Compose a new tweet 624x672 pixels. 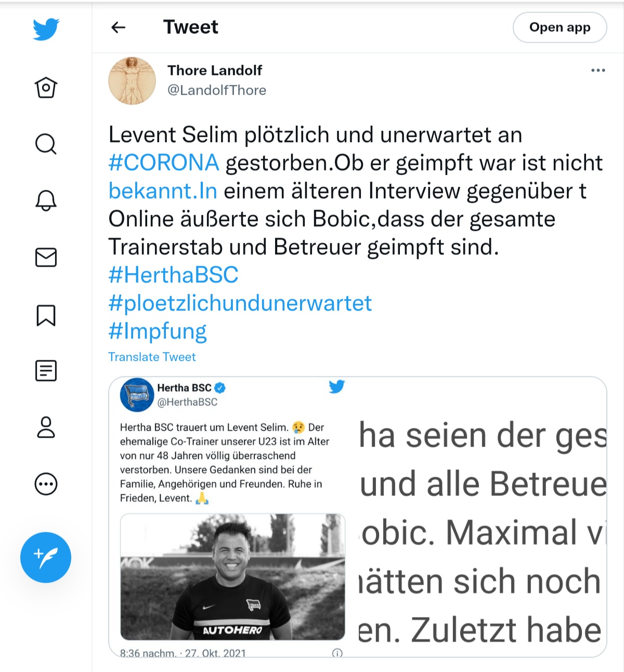(46, 557)
